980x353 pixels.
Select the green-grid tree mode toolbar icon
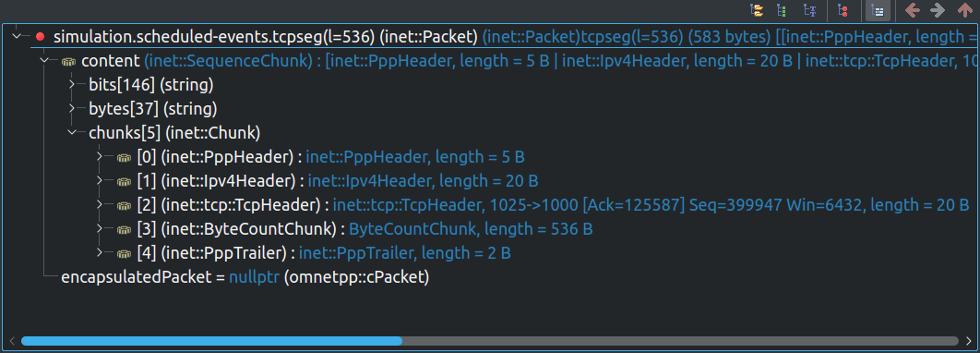[782, 11]
